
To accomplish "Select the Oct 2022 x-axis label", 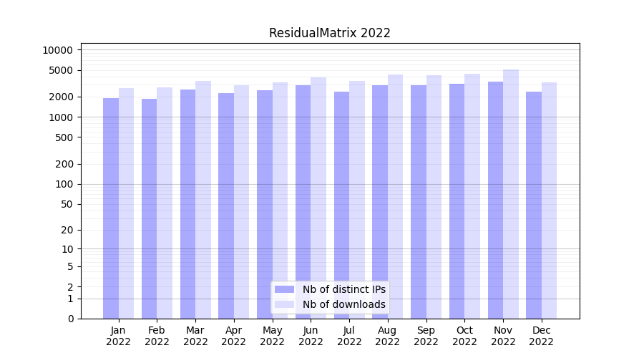I will (x=464, y=336).
